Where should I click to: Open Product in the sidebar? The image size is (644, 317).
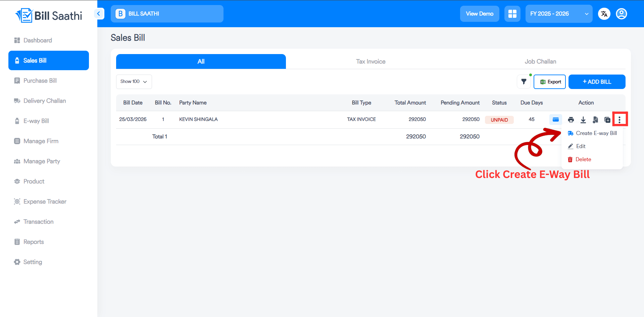(49, 181)
